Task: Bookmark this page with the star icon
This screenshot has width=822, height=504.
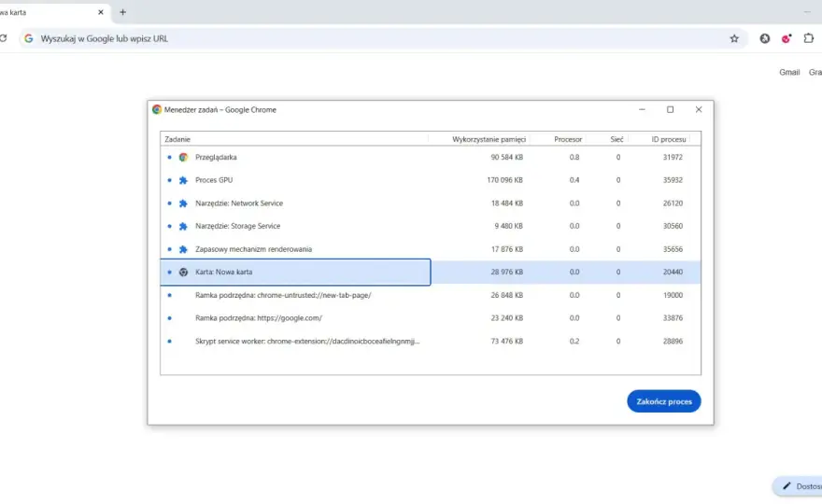Action: tap(734, 38)
